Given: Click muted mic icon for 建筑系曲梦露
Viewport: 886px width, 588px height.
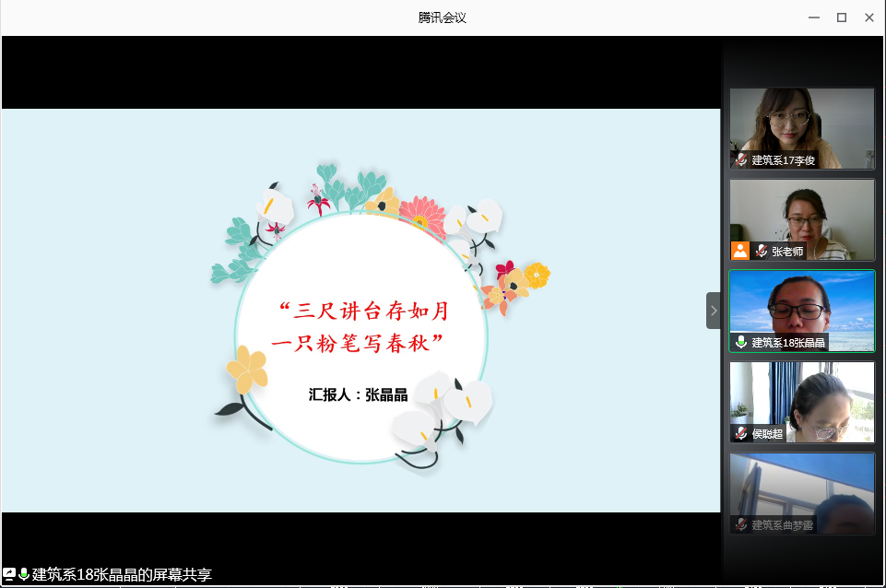Looking at the screenshot, I should click(741, 524).
